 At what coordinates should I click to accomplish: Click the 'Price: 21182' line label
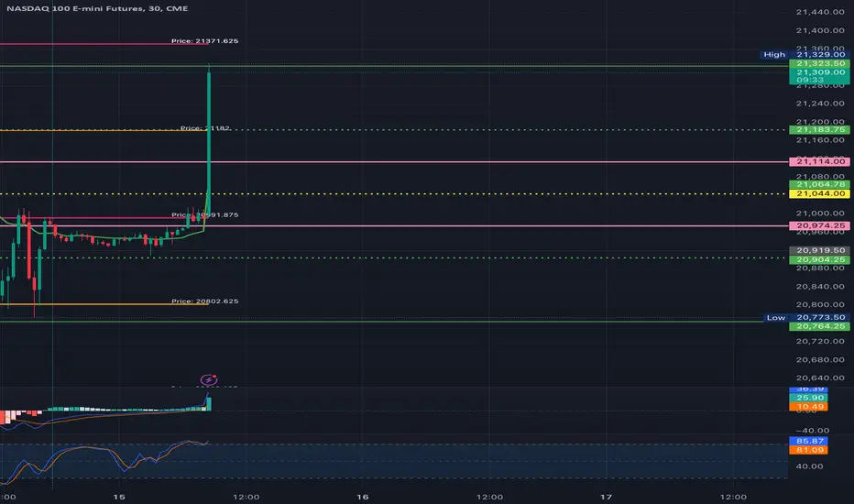click(x=204, y=128)
